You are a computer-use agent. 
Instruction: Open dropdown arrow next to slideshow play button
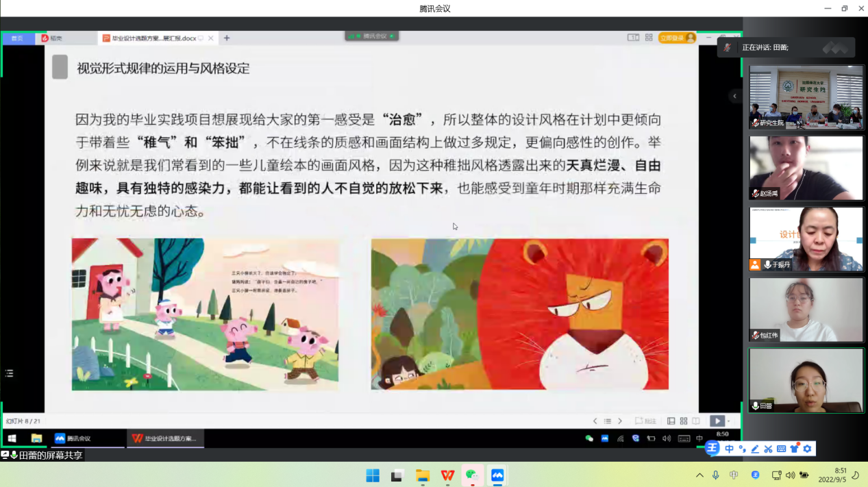(728, 421)
